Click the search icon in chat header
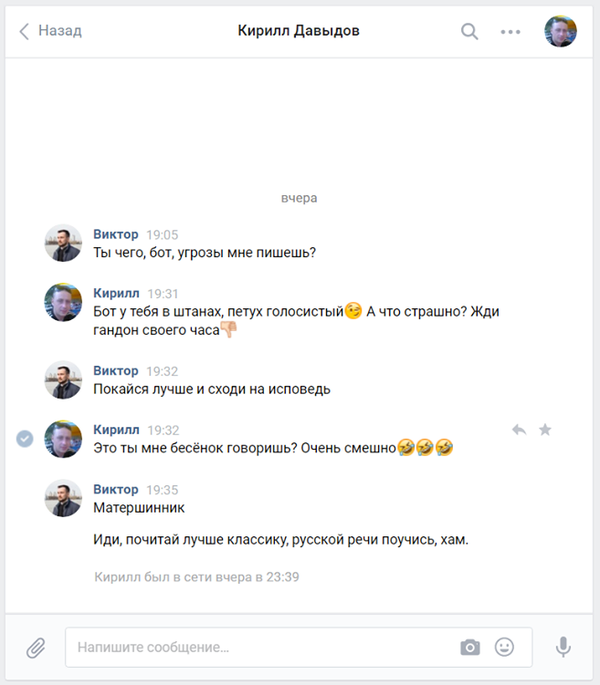Image resolution: width=600 pixels, height=685 pixels. click(469, 31)
